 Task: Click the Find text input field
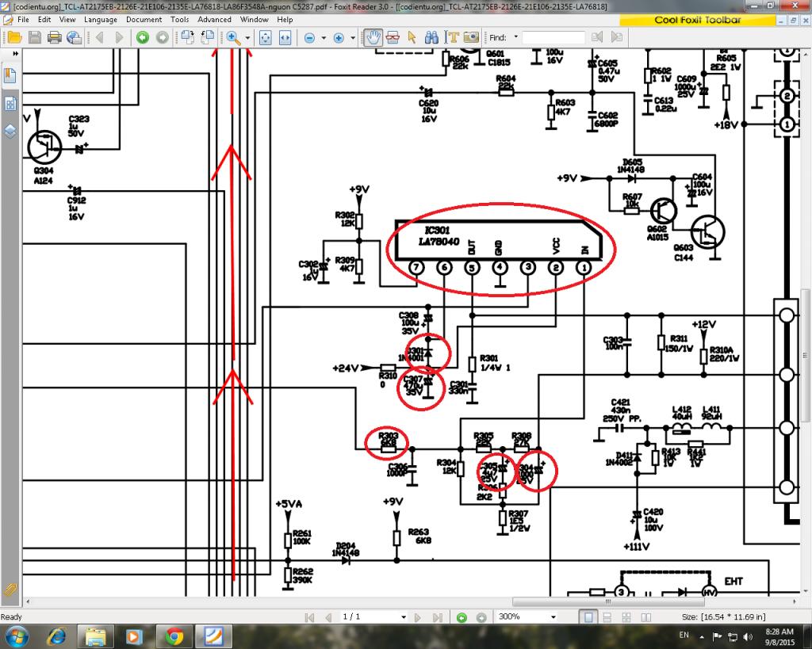click(553, 37)
